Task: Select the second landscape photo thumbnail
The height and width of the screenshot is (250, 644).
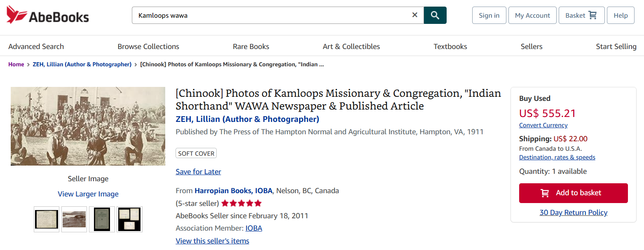Action: click(x=74, y=219)
